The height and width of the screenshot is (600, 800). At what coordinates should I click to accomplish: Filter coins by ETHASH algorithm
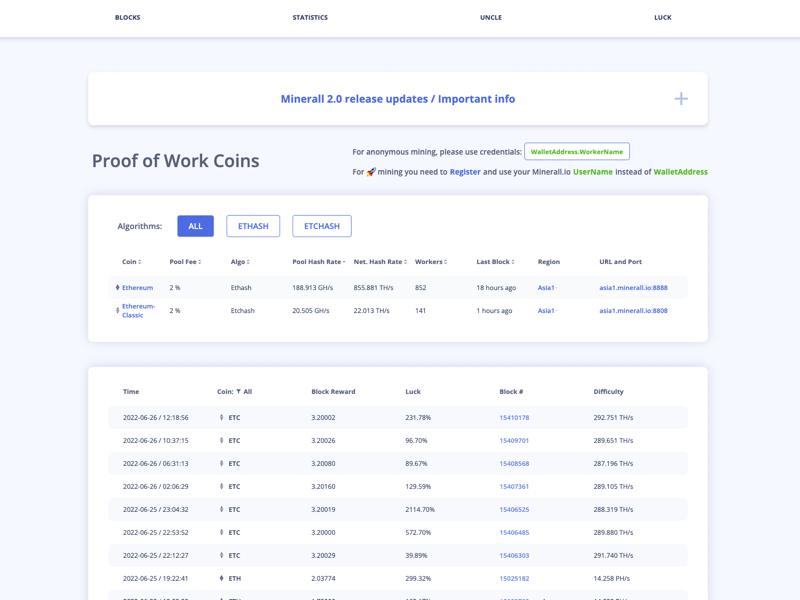[253, 226]
